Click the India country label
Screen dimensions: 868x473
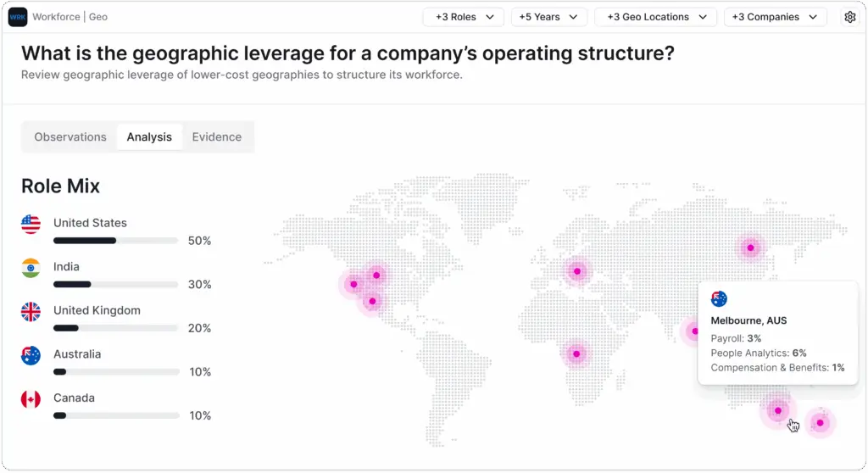point(66,266)
